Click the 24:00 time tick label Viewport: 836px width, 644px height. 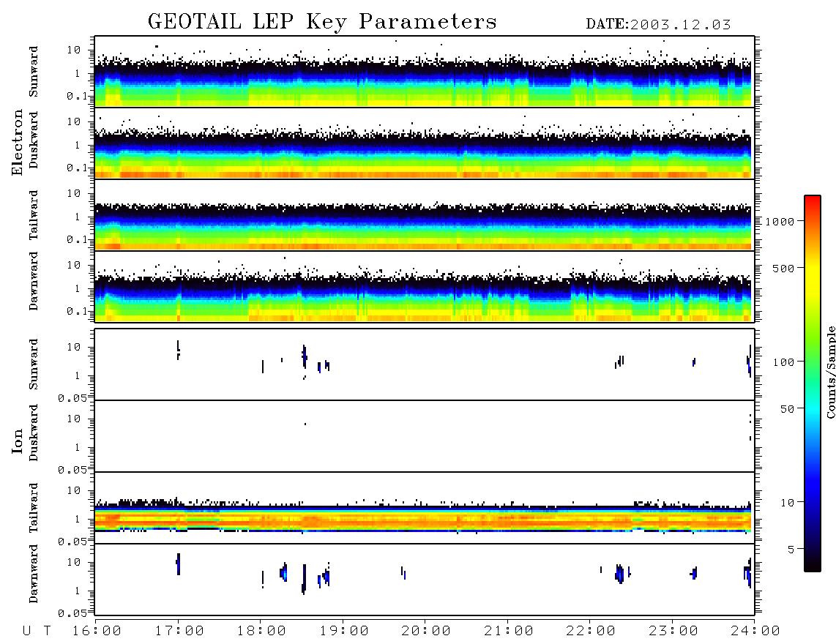pos(755,631)
